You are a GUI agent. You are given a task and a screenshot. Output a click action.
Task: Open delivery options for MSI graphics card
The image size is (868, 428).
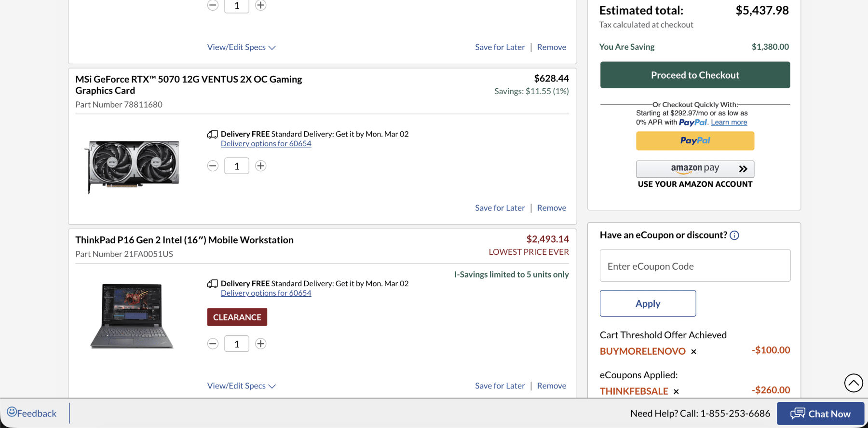click(266, 144)
